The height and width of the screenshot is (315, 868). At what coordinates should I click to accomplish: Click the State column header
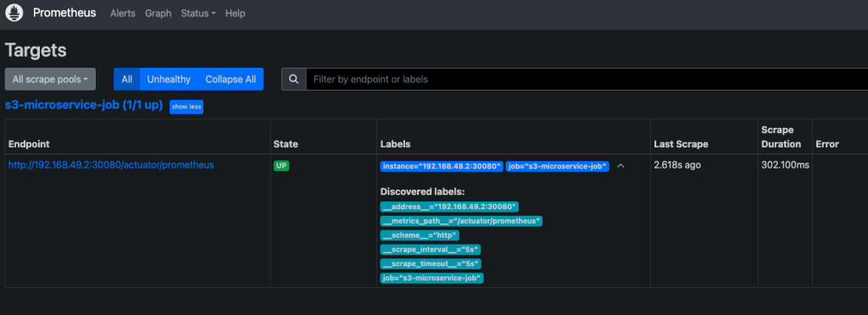(286, 144)
